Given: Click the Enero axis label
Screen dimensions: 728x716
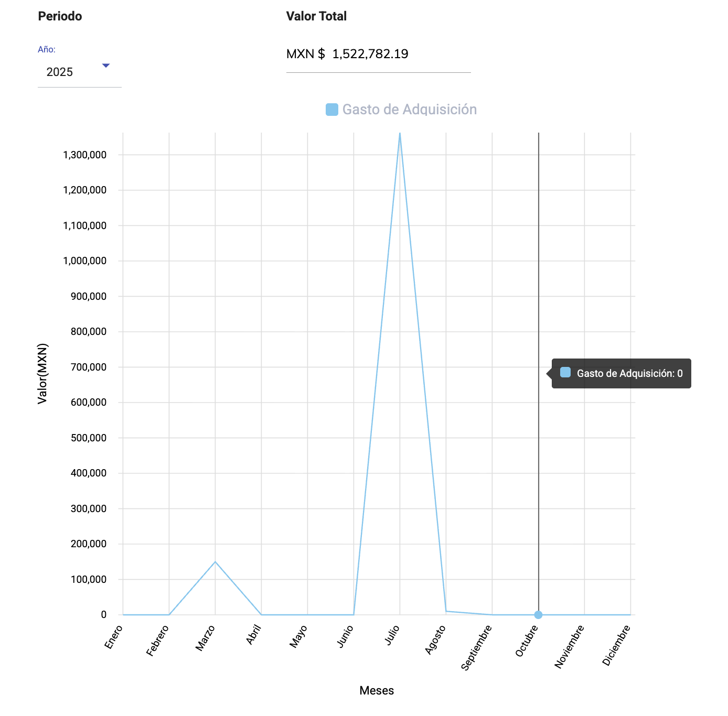Looking at the screenshot, I should (114, 637).
